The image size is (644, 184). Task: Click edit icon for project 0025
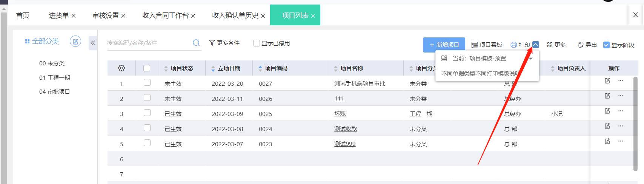pos(607,111)
